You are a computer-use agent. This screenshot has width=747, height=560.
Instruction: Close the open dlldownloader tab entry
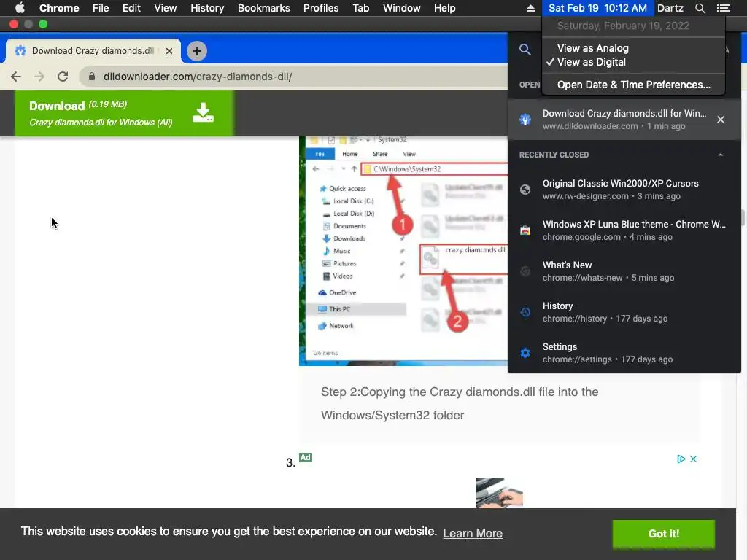tap(720, 120)
